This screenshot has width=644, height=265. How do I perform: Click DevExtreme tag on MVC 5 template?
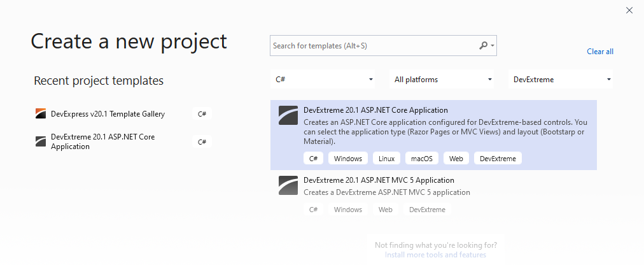pos(427,210)
